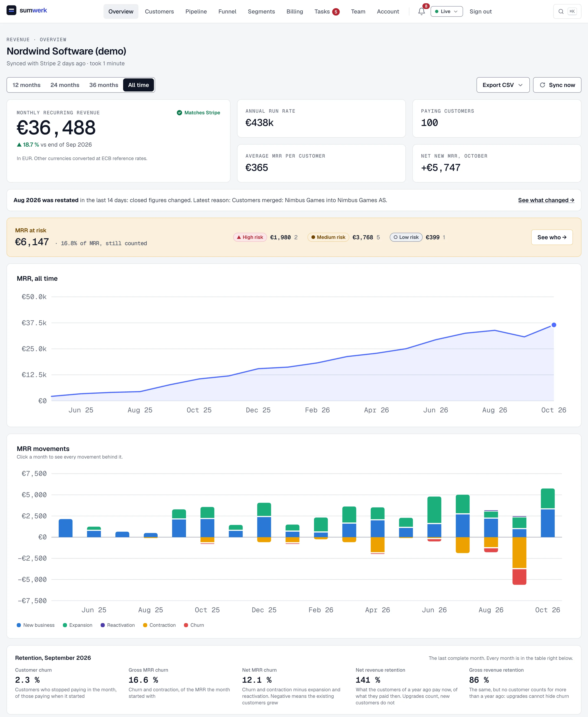This screenshot has height=717, width=588.
Task: Click the See who button
Action: (552, 237)
